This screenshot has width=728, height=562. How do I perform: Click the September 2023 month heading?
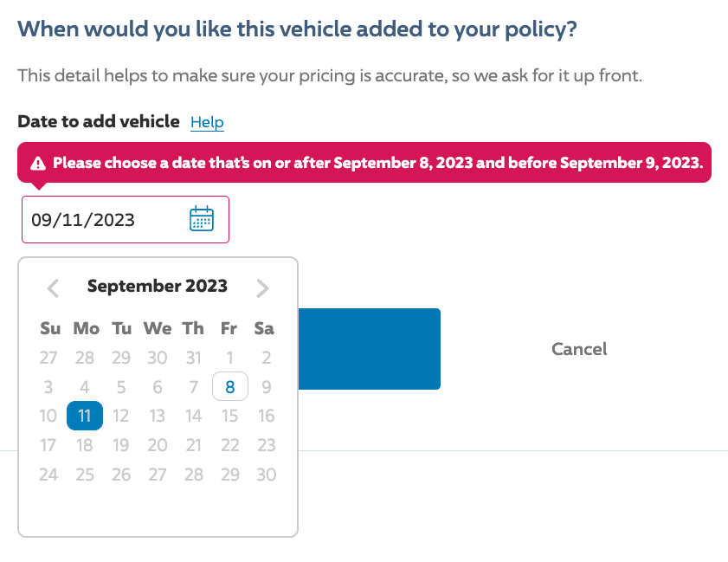click(158, 286)
